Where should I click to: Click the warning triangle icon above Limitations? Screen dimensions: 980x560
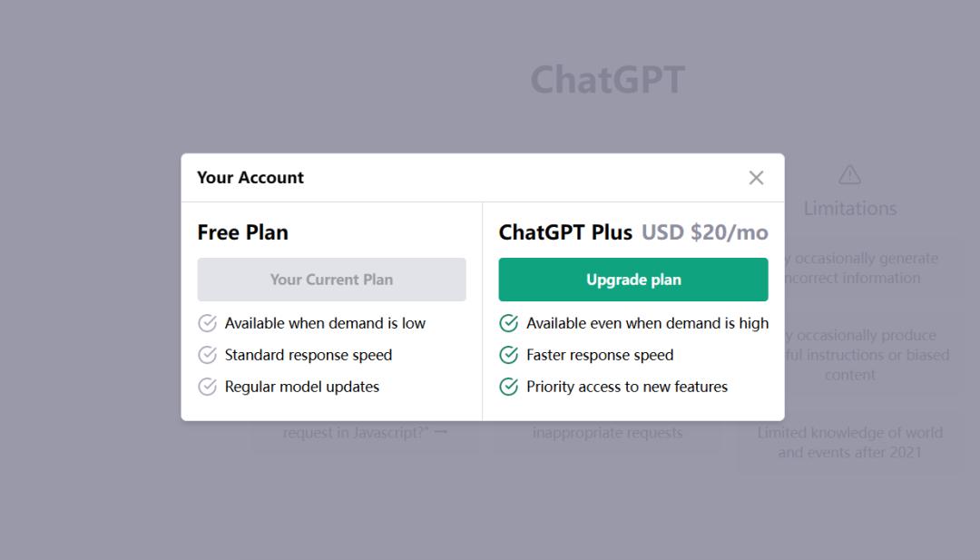tap(849, 174)
